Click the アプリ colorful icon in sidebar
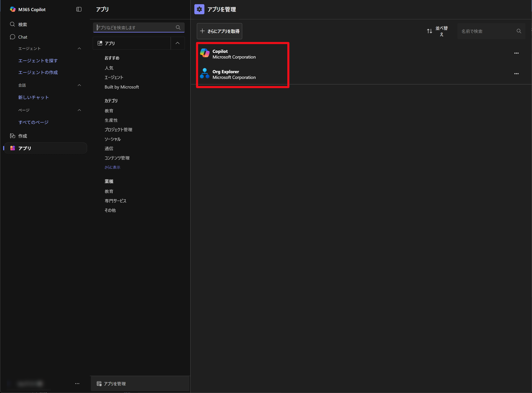Viewport: 532px width, 393px height. [13, 148]
